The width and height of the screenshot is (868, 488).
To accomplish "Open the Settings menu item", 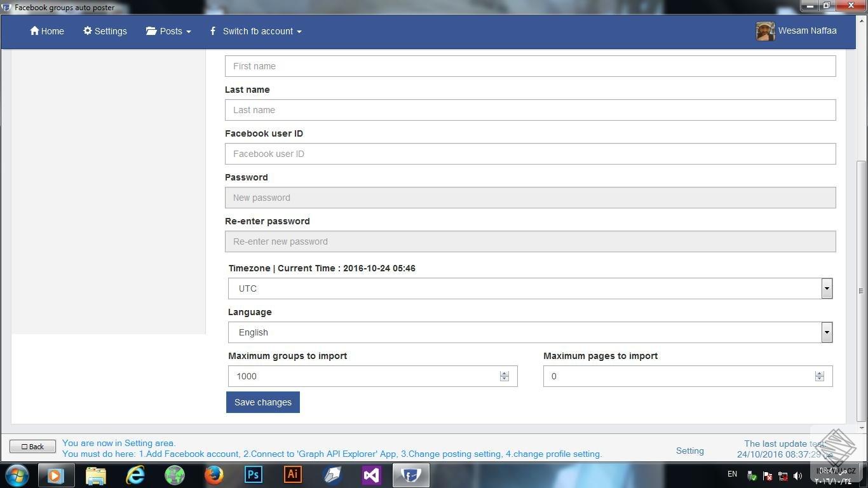I will coord(105,31).
